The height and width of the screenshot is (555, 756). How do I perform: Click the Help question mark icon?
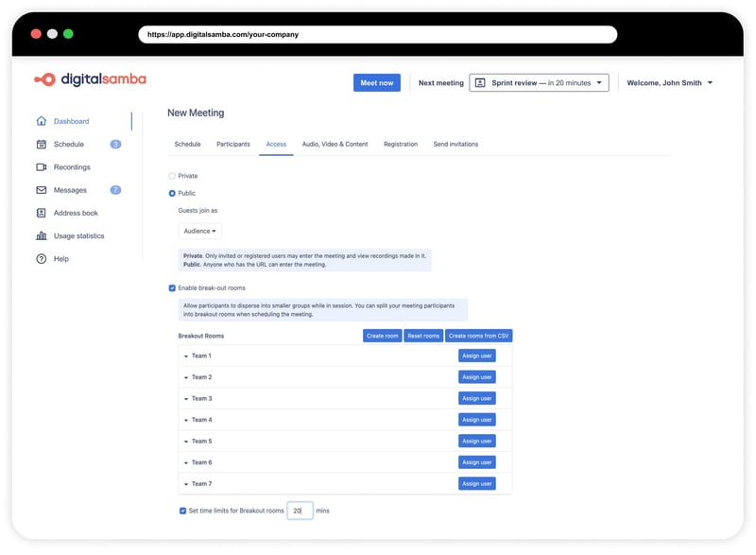(41, 259)
